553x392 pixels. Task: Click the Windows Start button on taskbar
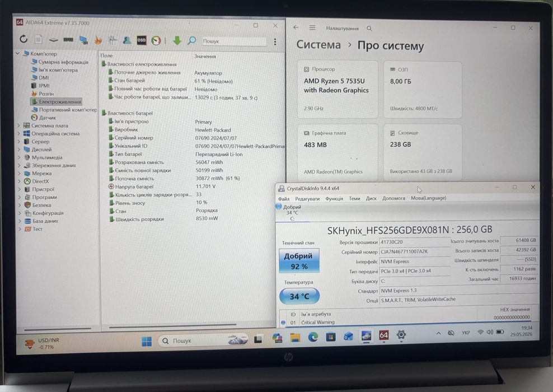147,341
